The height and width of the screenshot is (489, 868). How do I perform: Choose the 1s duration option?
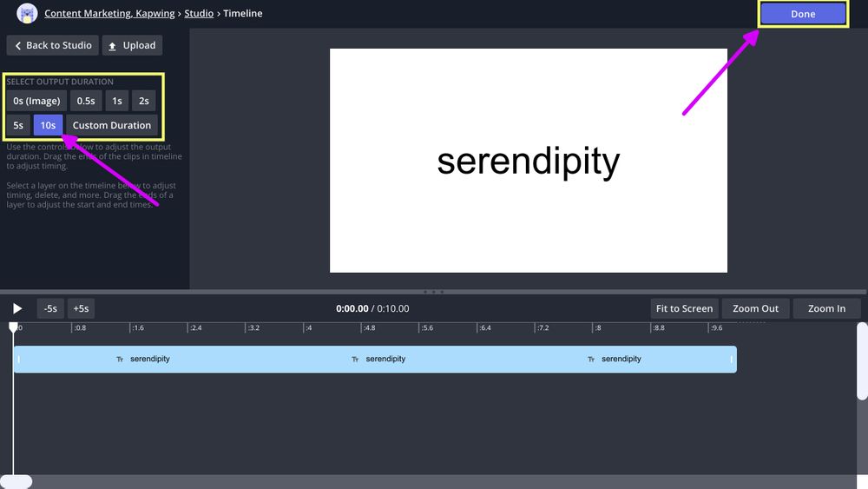[x=117, y=101]
